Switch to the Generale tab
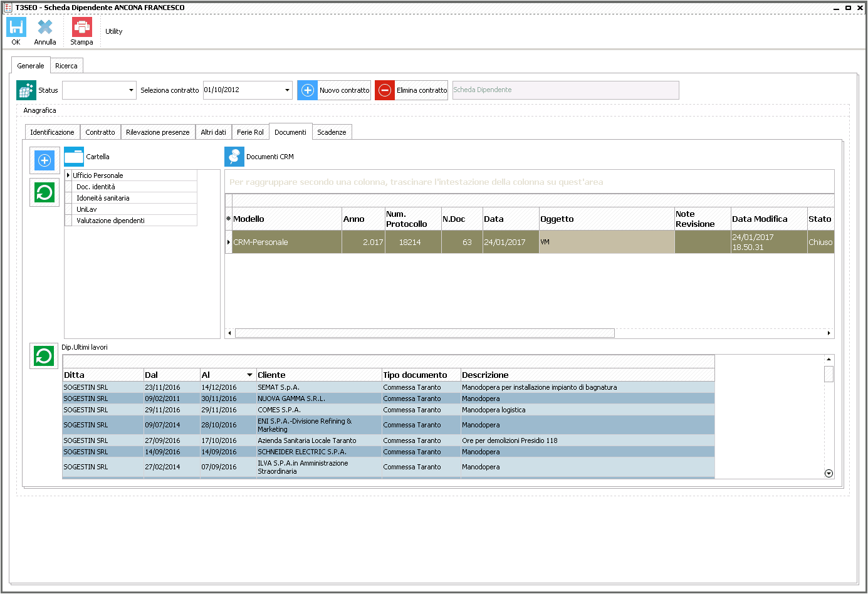The width and height of the screenshot is (868, 594). (x=31, y=66)
